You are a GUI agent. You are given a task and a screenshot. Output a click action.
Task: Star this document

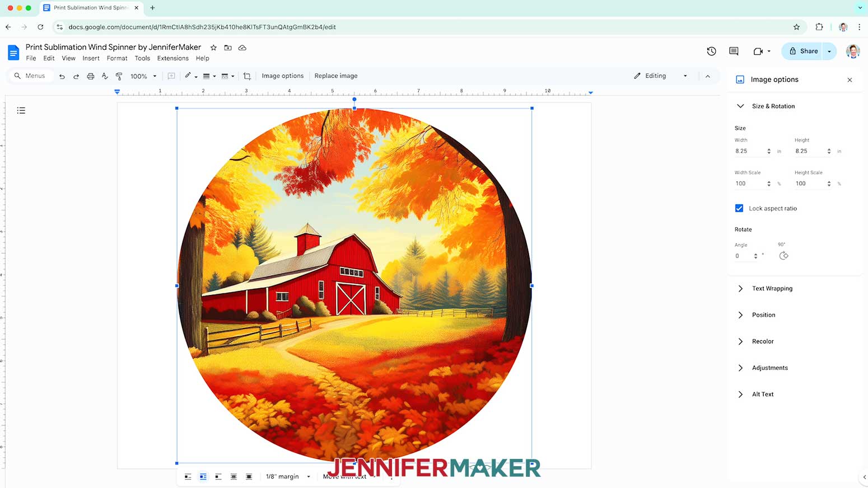click(213, 48)
